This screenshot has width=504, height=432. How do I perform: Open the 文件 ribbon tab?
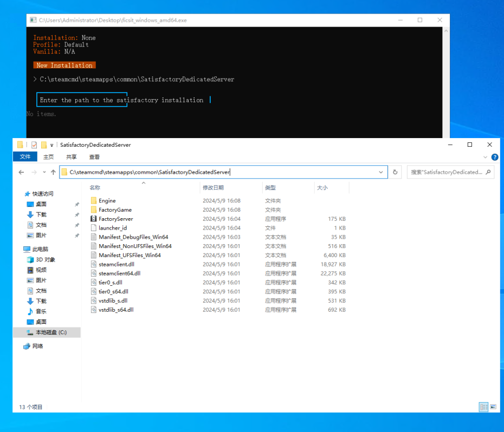[25, 157]
